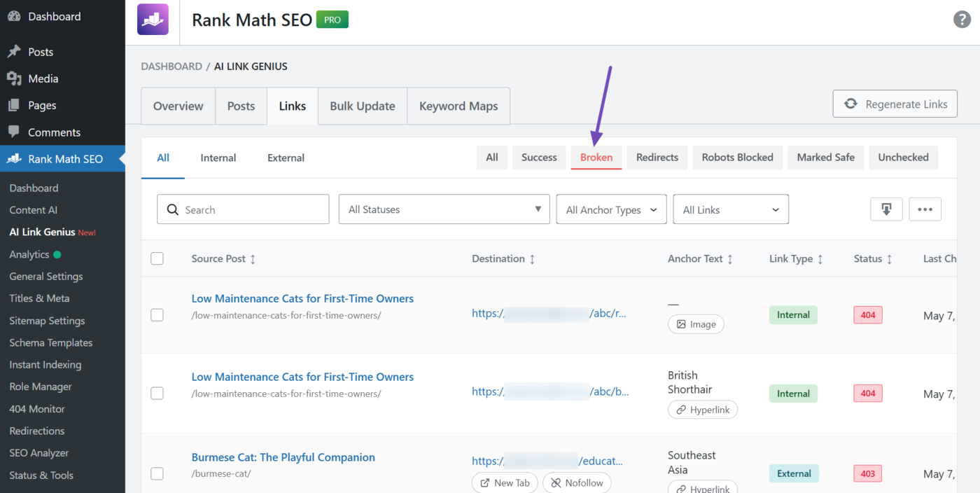Switch to the Overview tab

point(178,106)
